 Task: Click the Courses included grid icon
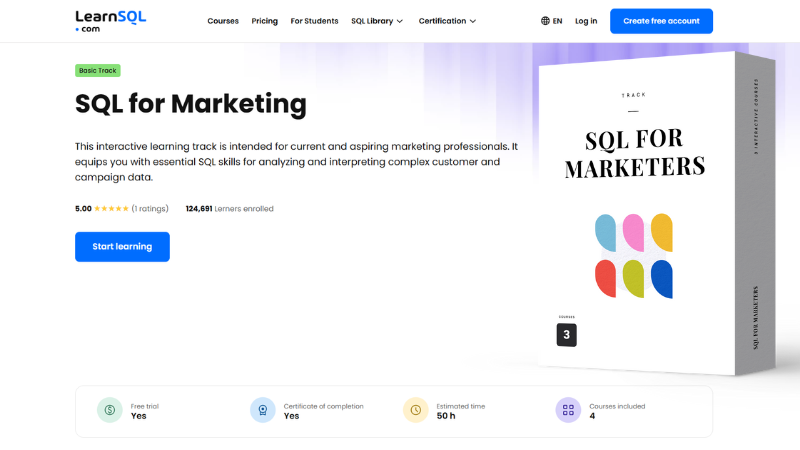[x=568, y=410]
